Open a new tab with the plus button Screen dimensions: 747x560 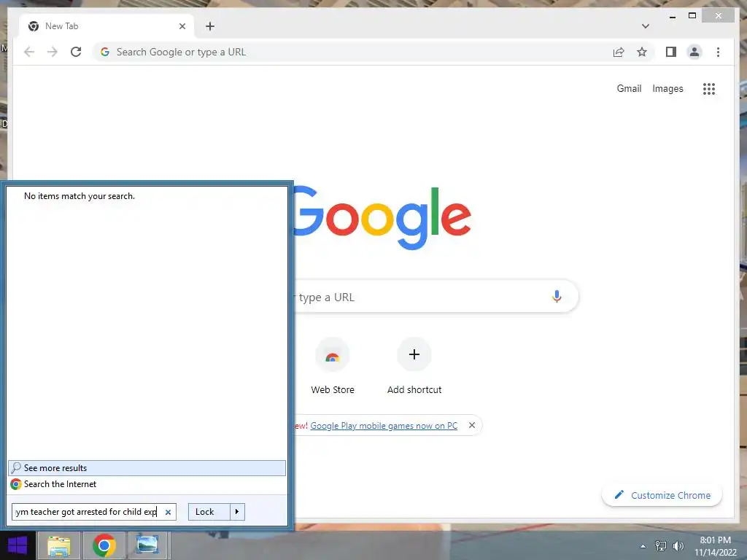pos(210,26)
